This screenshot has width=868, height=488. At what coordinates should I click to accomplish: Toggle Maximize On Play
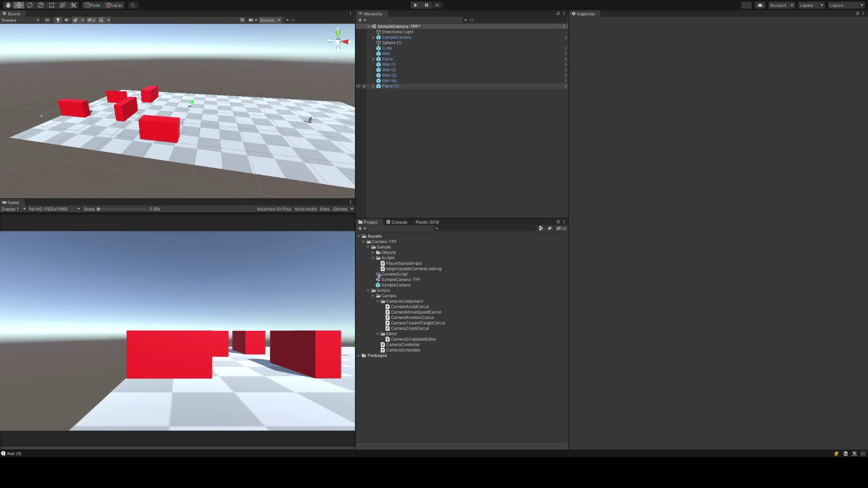(274, 209)
